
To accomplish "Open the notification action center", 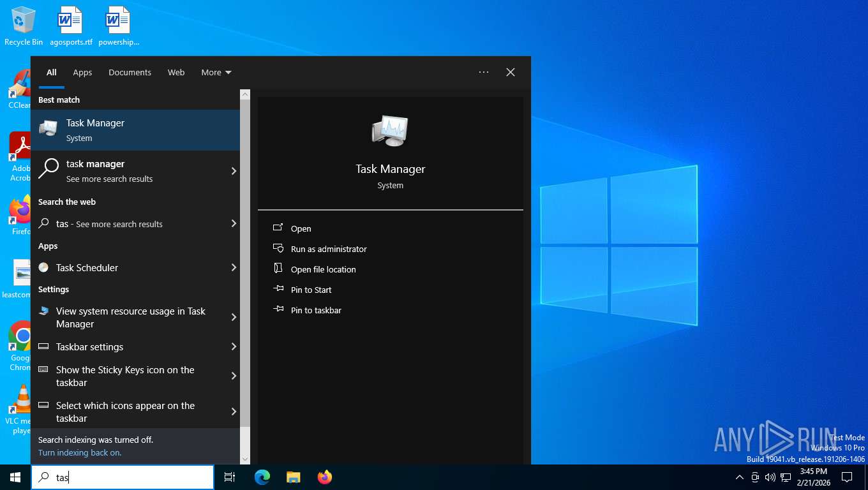I will (847, 477).
